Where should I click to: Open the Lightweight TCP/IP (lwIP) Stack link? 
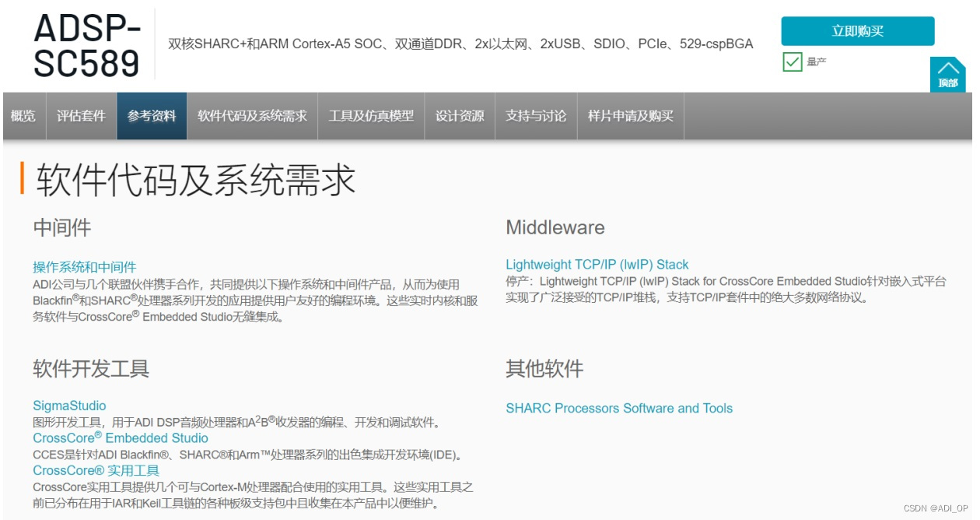click(x=597, y=265)
